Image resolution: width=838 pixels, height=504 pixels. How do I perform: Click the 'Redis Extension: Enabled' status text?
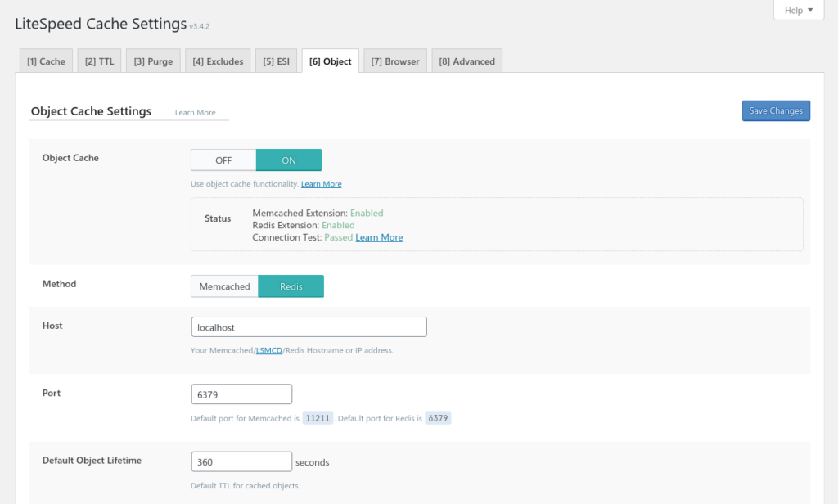[303, 225]
